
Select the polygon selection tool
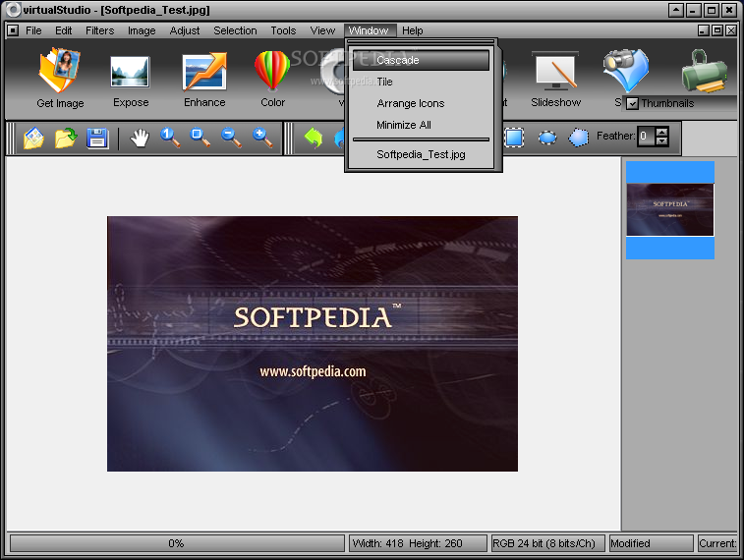click(579, 138)
